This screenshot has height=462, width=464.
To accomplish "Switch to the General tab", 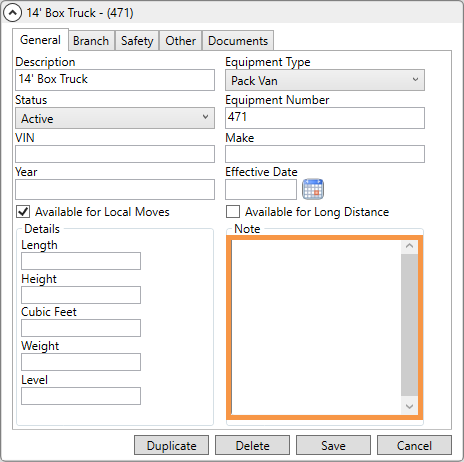I will [x=40, y=40].
